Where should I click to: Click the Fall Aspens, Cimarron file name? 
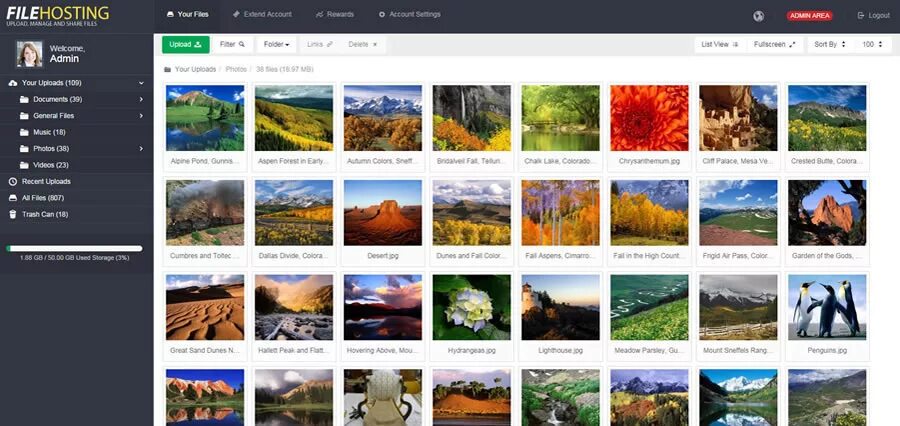click(561, 256)
